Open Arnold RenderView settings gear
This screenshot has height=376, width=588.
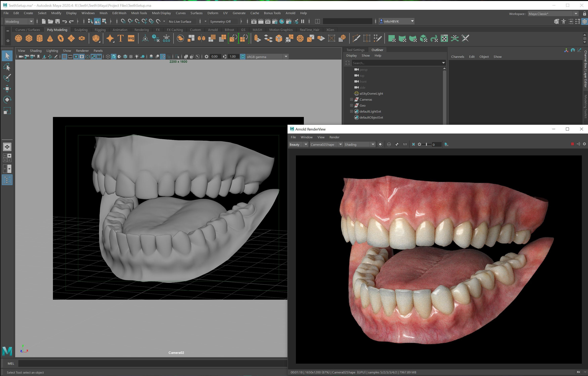click(584, 144)
